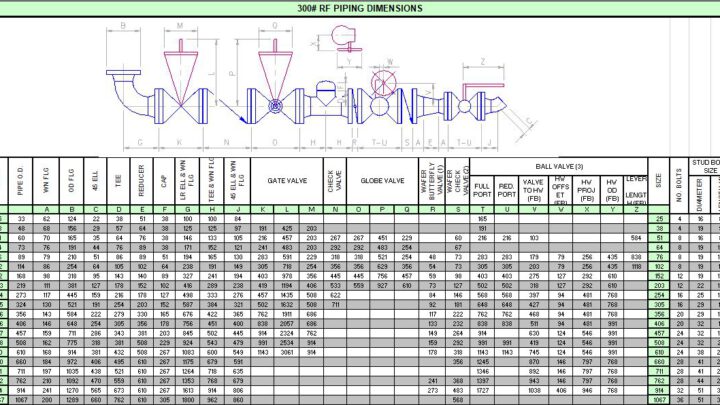Click the "HV OD (FB)" sub-header

coord(611,190)
